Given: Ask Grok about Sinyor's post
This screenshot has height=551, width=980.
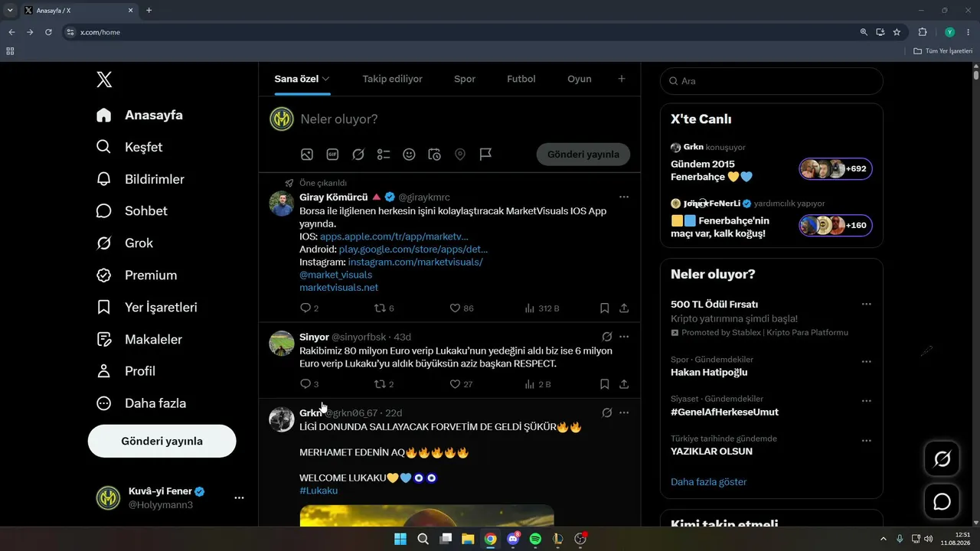Looking at the screenshot, I should point(606,337).
